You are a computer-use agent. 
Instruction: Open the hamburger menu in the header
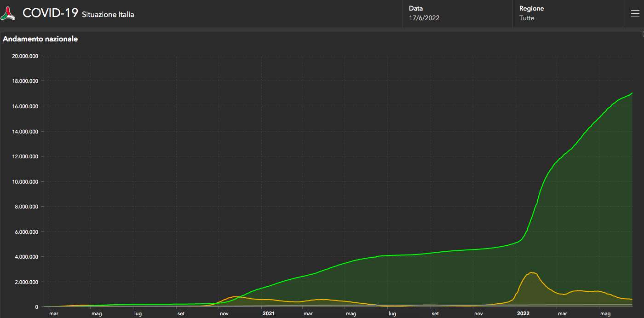click(635, 14)
